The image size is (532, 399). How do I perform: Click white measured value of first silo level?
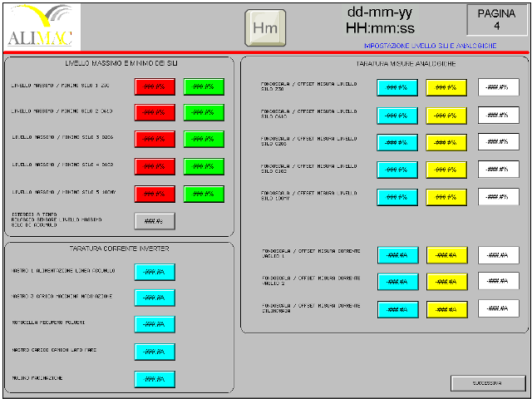click(498, 87)
